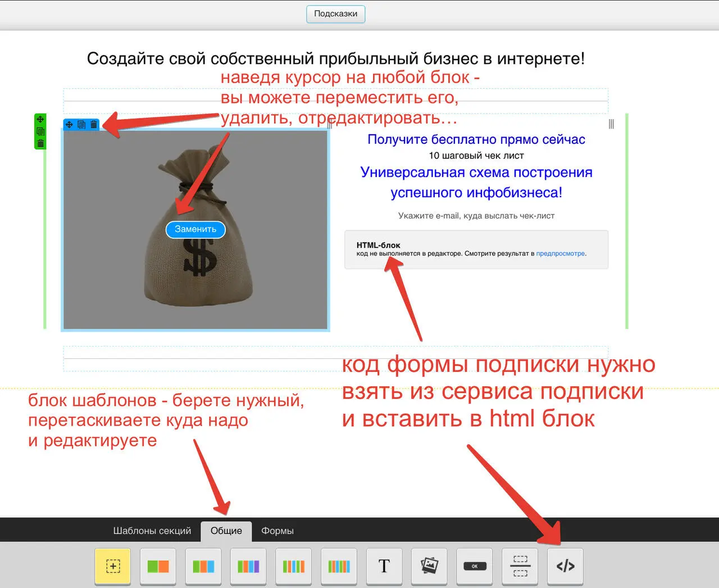The image size is (719, 588).
Task: Pick the yellow empty-section block icon
Action: pos(113,566)
